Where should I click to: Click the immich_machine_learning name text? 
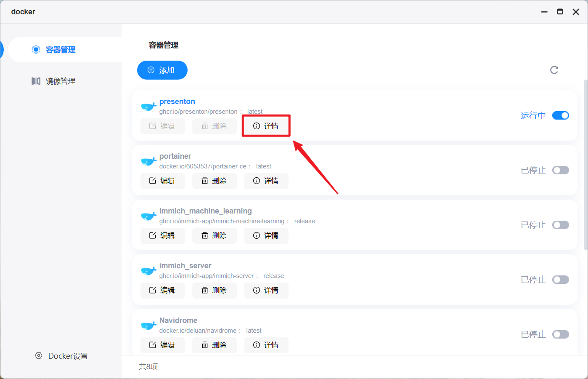[206, 211]
